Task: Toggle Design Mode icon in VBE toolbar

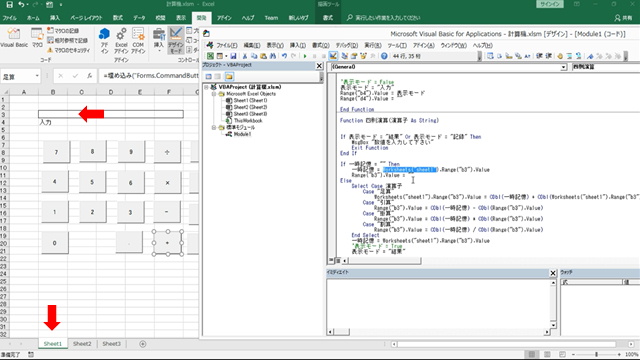Action: pyautogui.click(x=333, y=56)
